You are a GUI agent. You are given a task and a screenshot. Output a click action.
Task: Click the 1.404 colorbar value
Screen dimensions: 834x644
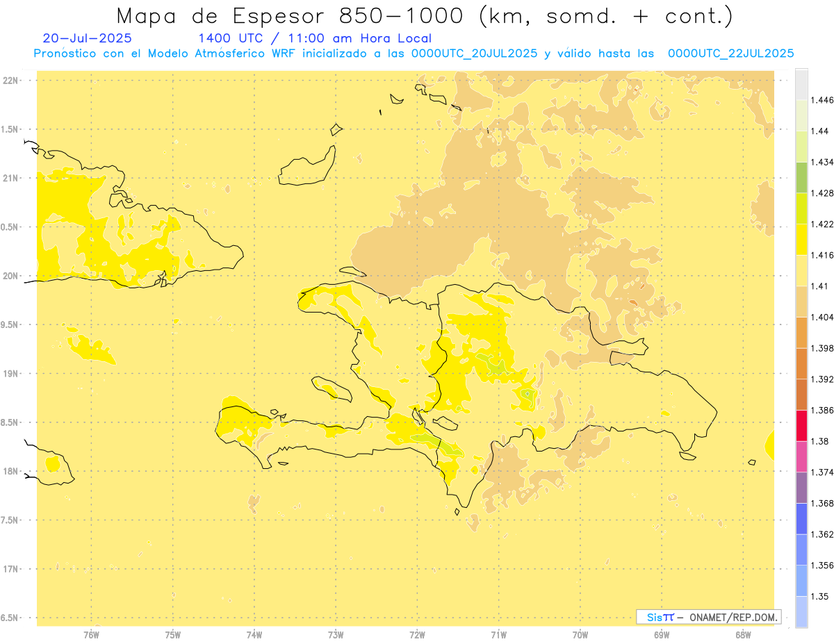[x=821, y=317]
